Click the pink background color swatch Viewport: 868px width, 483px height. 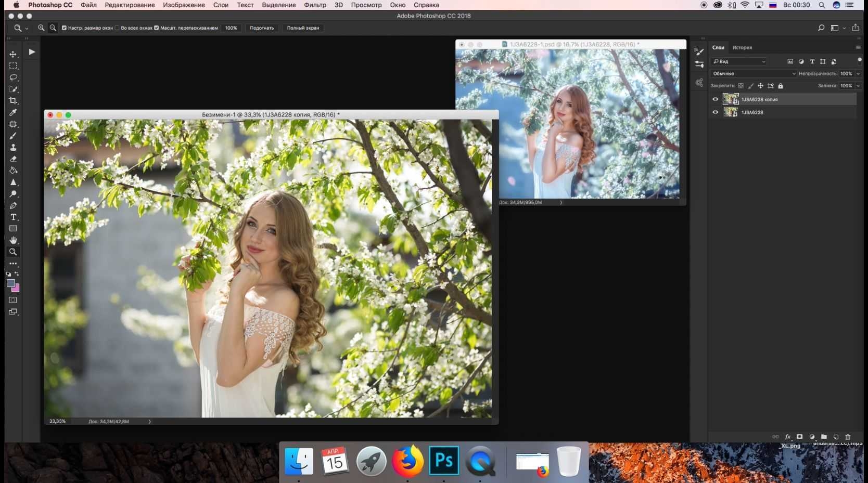click(x=16, y=289)
